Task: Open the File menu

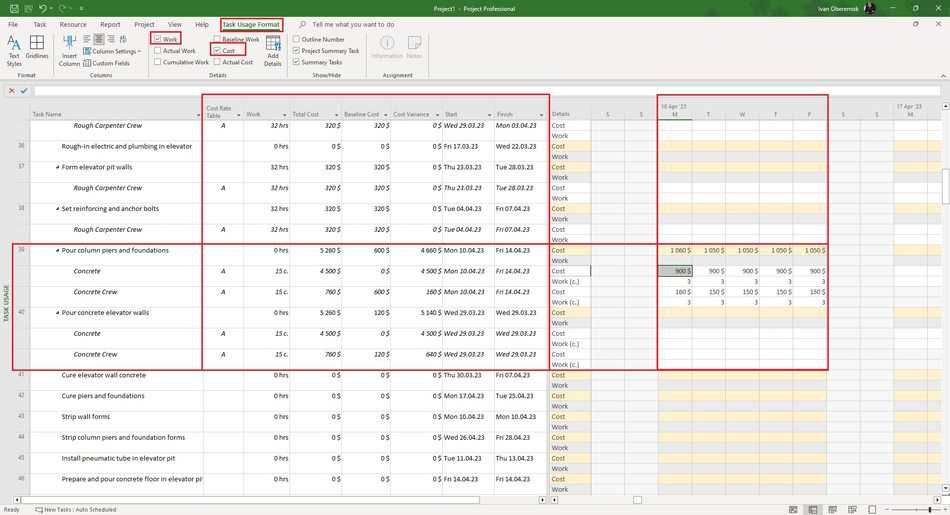Action: (13, 25)
